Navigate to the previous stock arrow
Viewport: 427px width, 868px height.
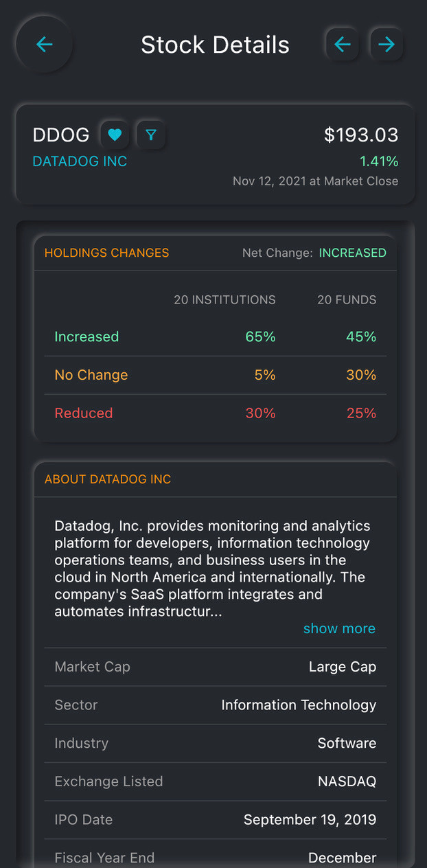(343, 45)
